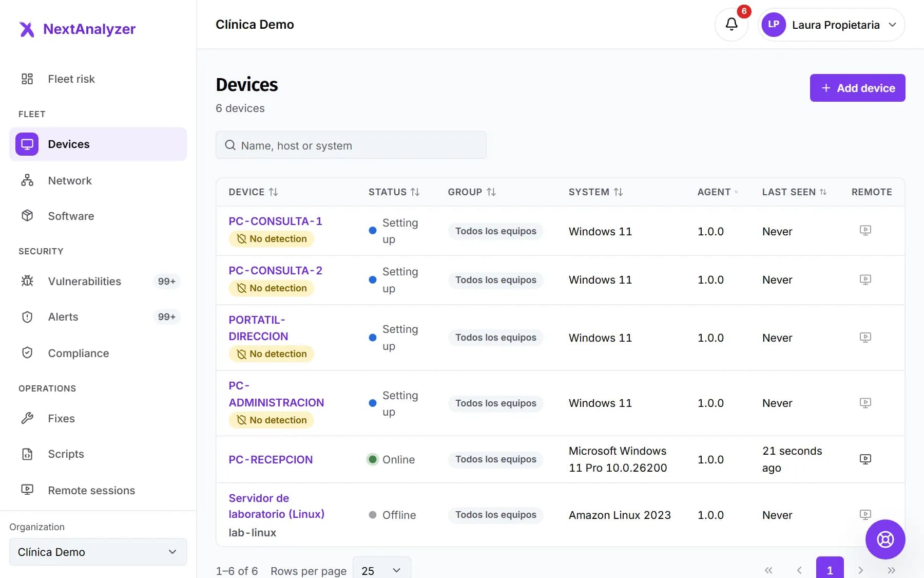The height and width of the screenshot is (578, 924).
Task: Sort by Status column arrows
Action: (x=415, y=192)
